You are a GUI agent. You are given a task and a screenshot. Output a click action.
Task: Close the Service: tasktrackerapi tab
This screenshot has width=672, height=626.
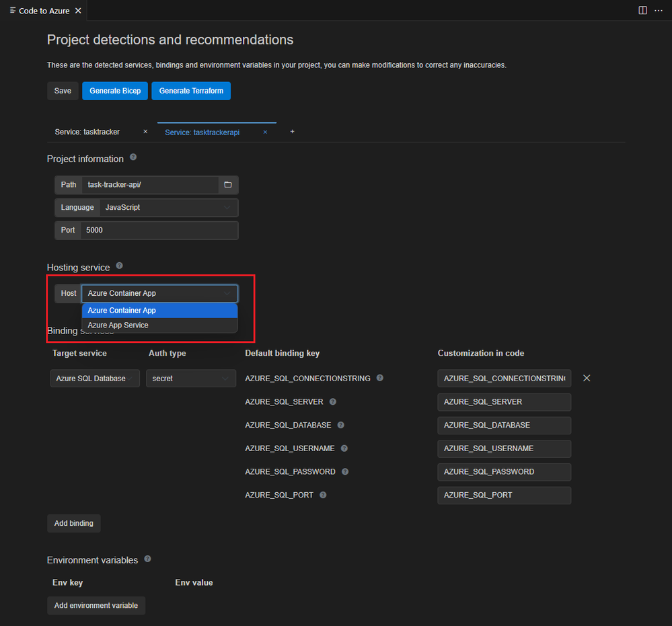265,132
